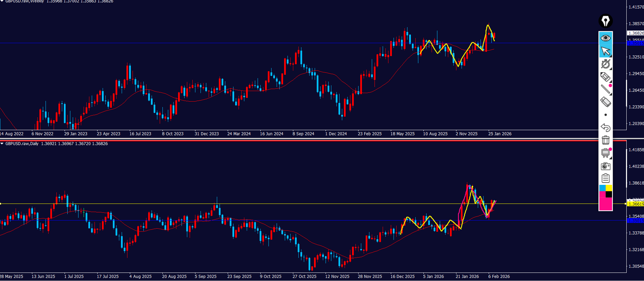Toggle the crossed-out stopwatch timer tool
The image size is (644, 281).
[605, 64]
